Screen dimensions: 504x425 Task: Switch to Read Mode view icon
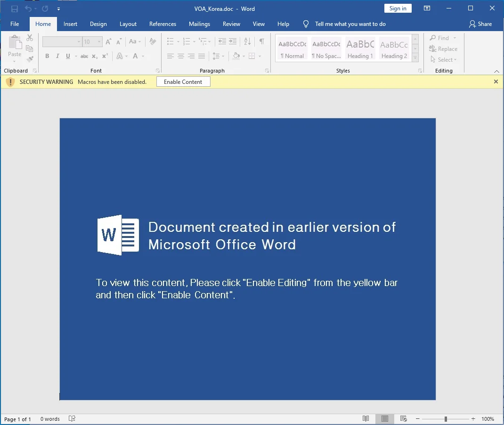coord(366,418)
